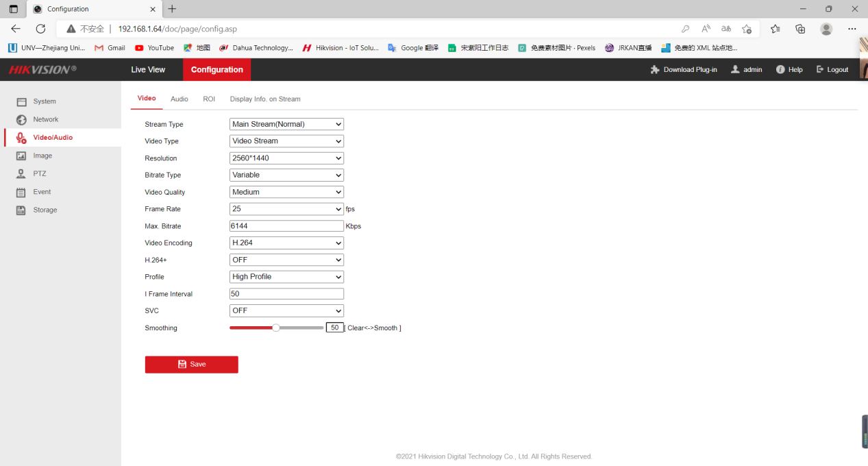Expand the Video Type dropdown
Viewport: 868px width, 466px height.
(x=286, y=141)
